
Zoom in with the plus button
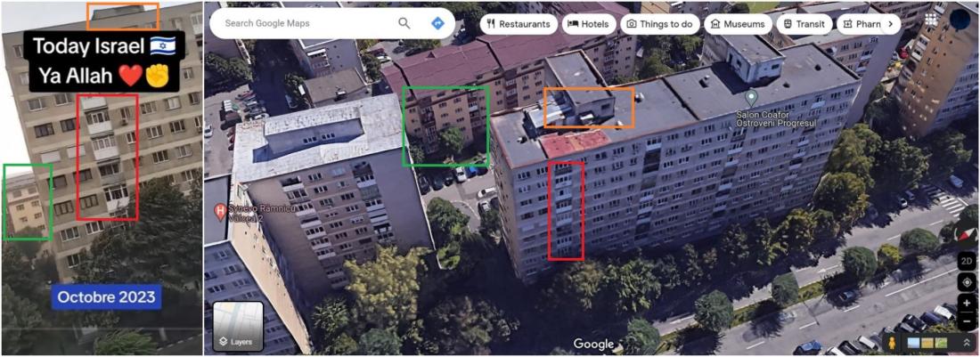point(967,304)
